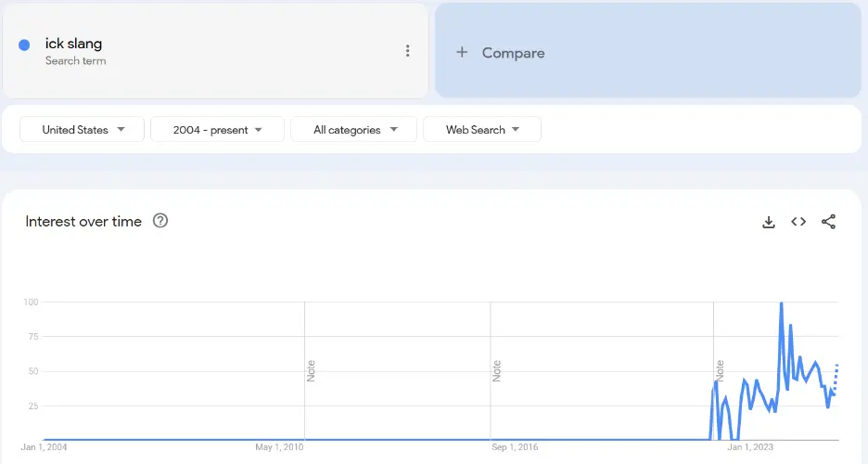
Task: Edit the ick slang search term field
Action: [74, 45]
